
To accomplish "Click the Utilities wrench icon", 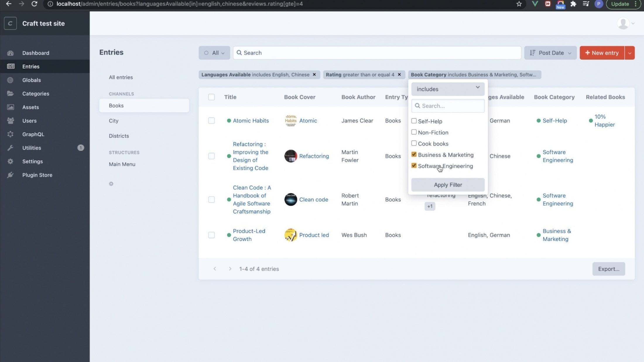I will [11, 148].
